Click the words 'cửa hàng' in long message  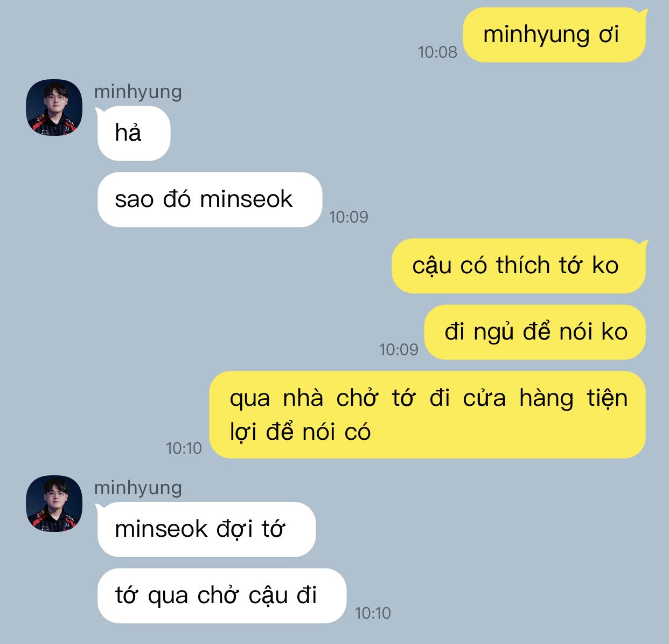[x=518, y=399]
